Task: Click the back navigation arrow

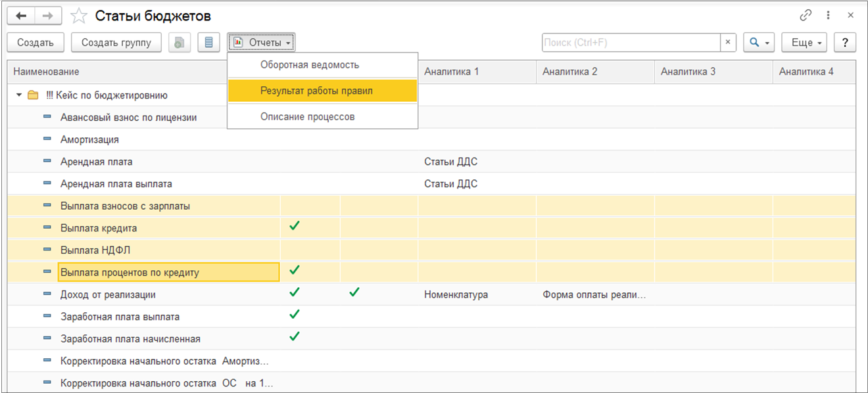Action: 20,15
